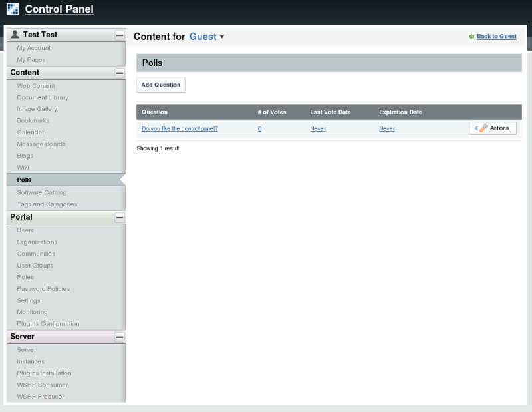The width and height of the screenshot is (532, 412).
Task: Click the Portal section title
Action: point(21,217)
